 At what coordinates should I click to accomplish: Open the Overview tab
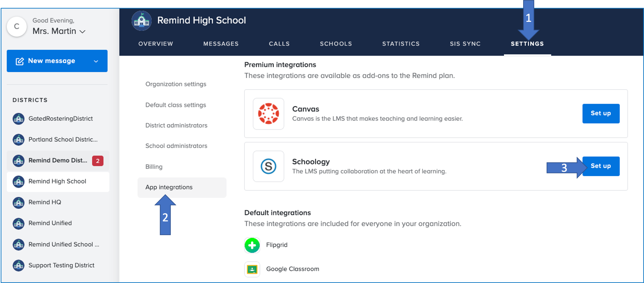click(156, 44)
